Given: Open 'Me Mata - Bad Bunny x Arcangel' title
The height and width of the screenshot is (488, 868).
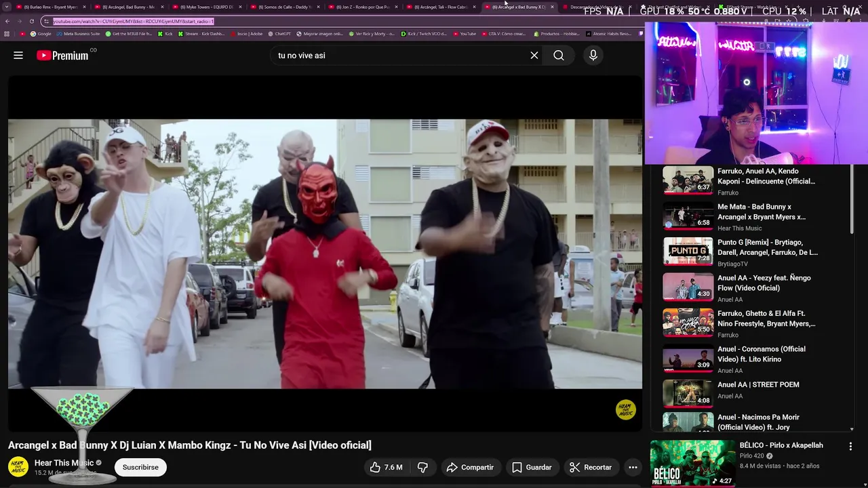Looking at the screenshot, I should pos(762,212).
